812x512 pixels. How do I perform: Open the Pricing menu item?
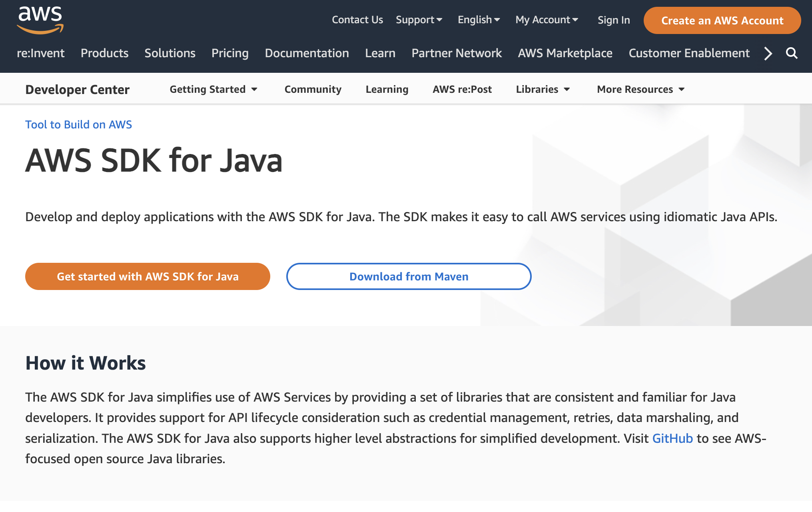230,53
